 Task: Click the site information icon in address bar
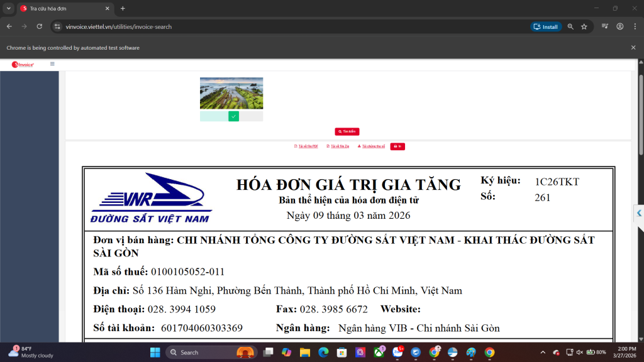(x=57, y=27)
